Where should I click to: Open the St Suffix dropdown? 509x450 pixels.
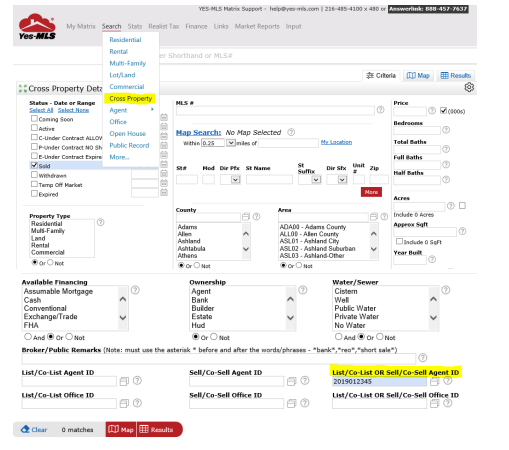coord(316,180)
